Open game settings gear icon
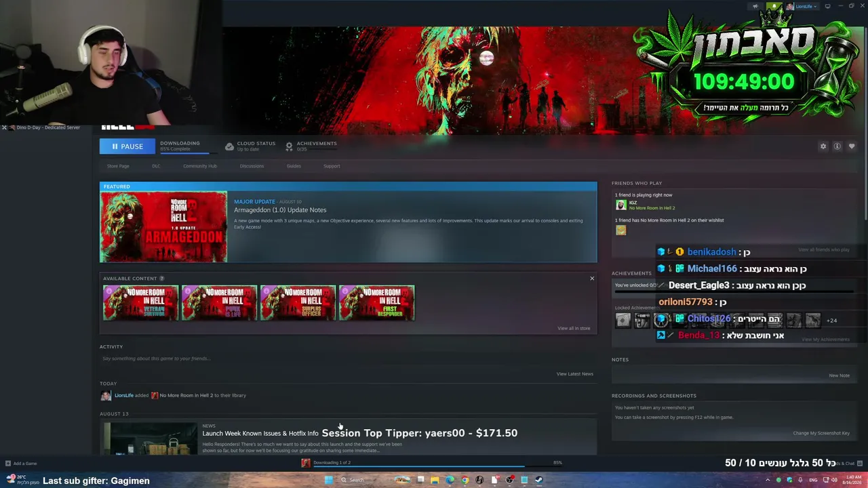868x488 pixels. click(823, 146)
